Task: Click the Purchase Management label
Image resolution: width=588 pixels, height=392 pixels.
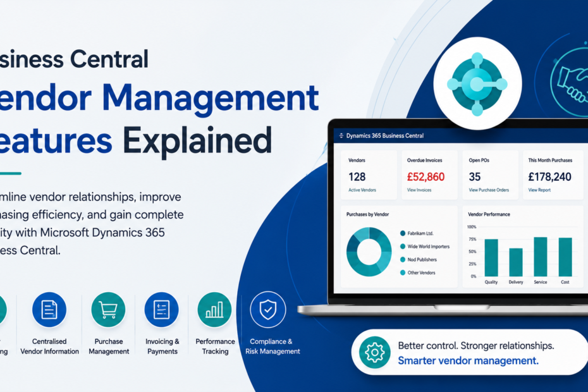Action: (109, 346)
